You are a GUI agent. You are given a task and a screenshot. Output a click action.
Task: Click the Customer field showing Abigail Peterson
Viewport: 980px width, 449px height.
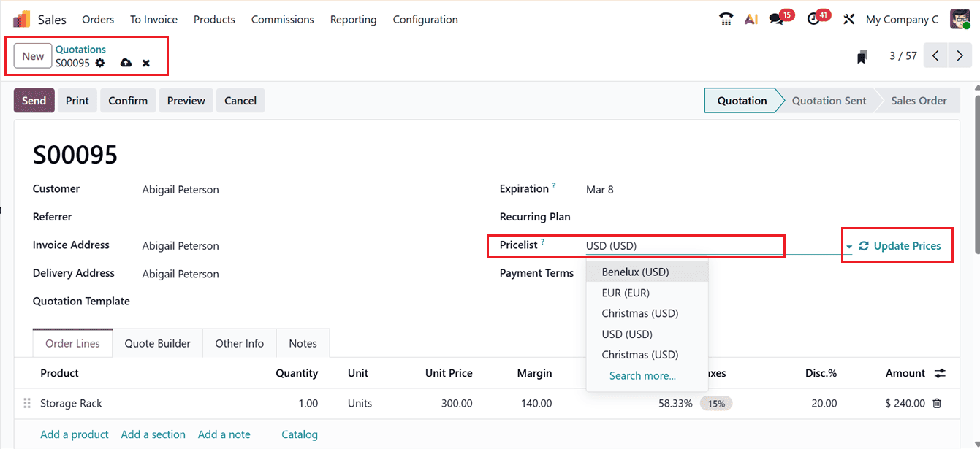point(181,189)
